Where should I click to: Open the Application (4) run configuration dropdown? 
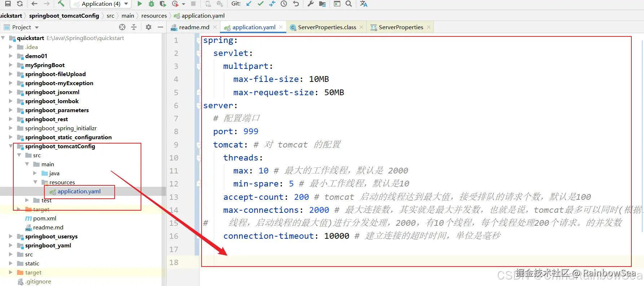[101, 4]
